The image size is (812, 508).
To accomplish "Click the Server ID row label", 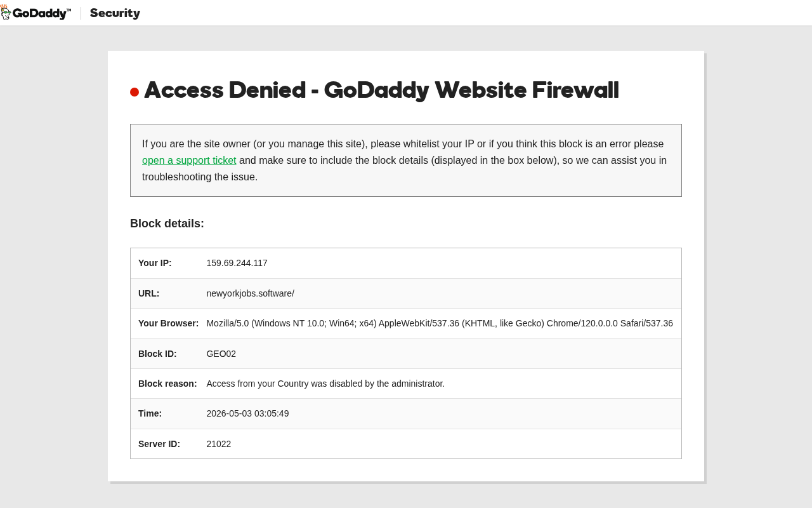I will pyautogui.click(x=159, y=444).
